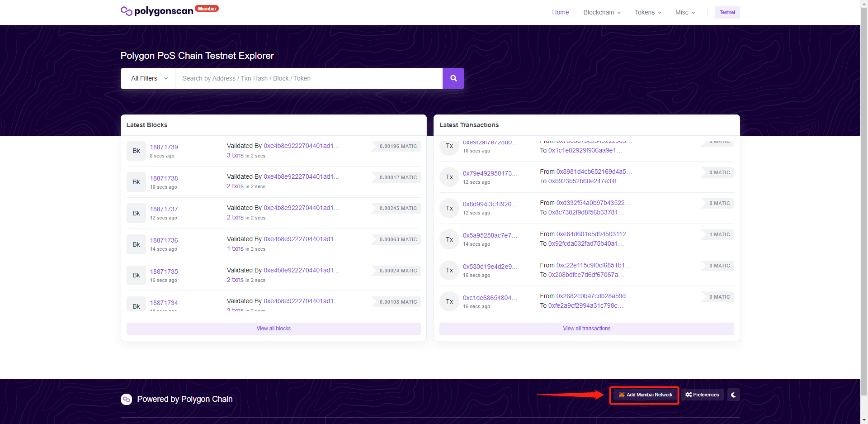The width and height of the screenshot is (868, 424).
Task: Open transaction hash 0xc1de68654804
Action: pos(490,298)
